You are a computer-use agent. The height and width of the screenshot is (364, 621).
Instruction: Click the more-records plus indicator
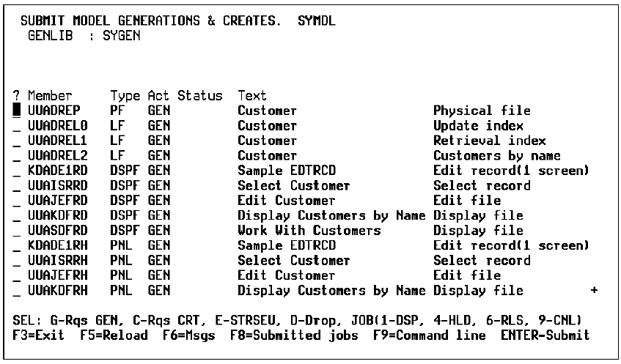pos(593,291)
